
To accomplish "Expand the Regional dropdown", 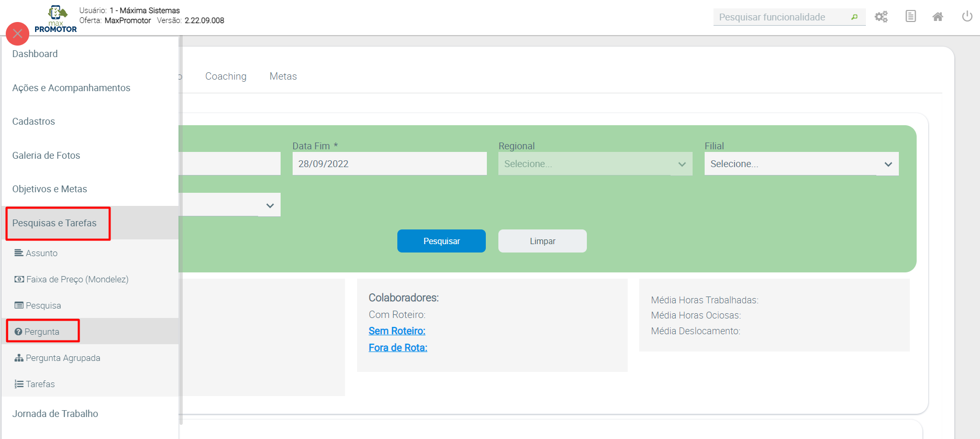I will [595, 164].
